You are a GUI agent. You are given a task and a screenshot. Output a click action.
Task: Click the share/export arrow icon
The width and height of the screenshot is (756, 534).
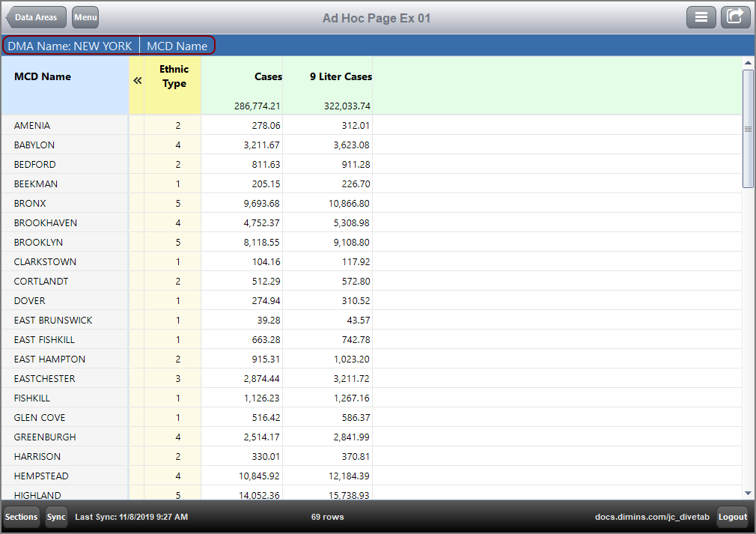tap(735, 17)
